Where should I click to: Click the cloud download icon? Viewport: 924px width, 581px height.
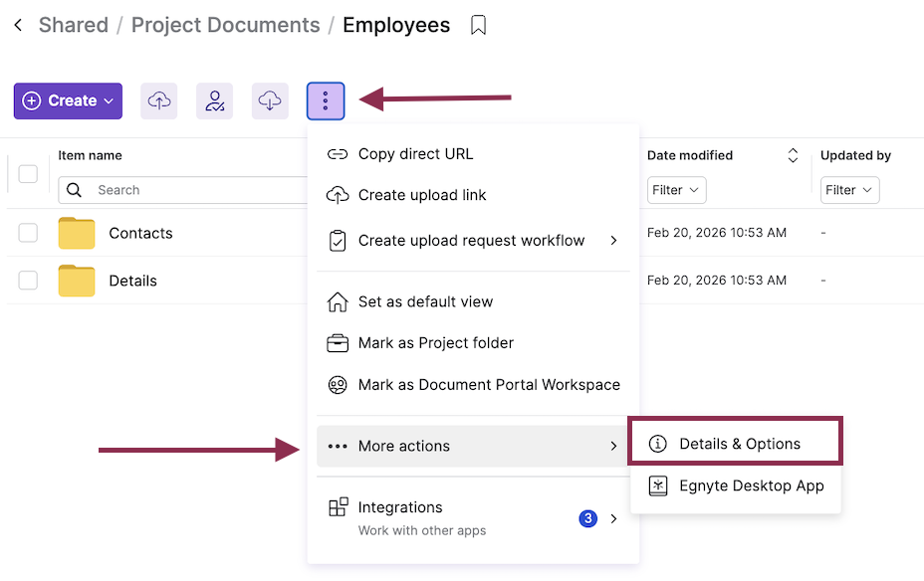pos(270,100)
